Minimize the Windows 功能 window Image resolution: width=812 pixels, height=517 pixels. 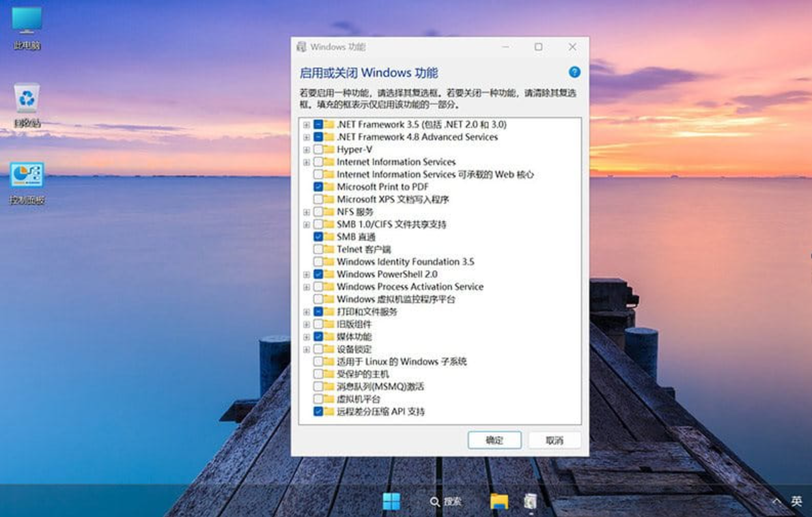[505, 46]
